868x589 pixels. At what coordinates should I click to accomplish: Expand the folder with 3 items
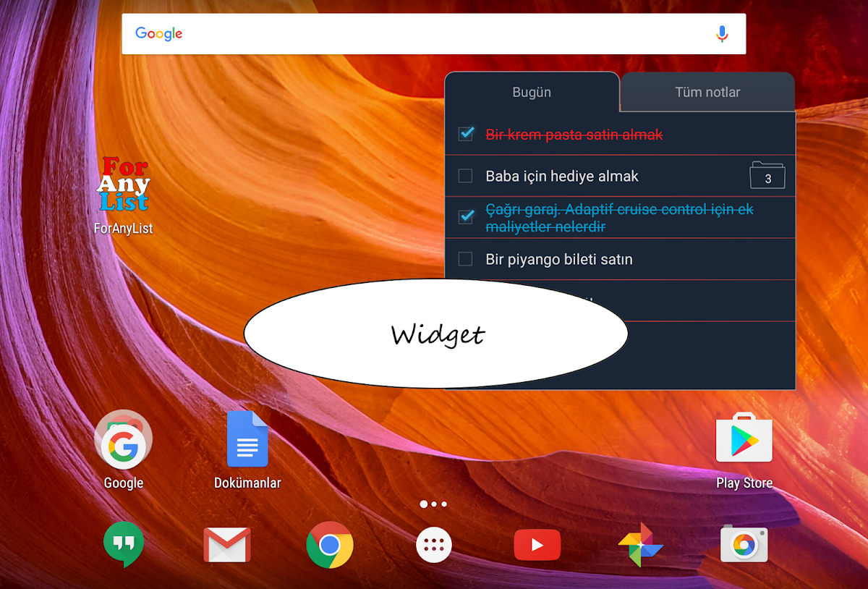click(x=767, y=176)
